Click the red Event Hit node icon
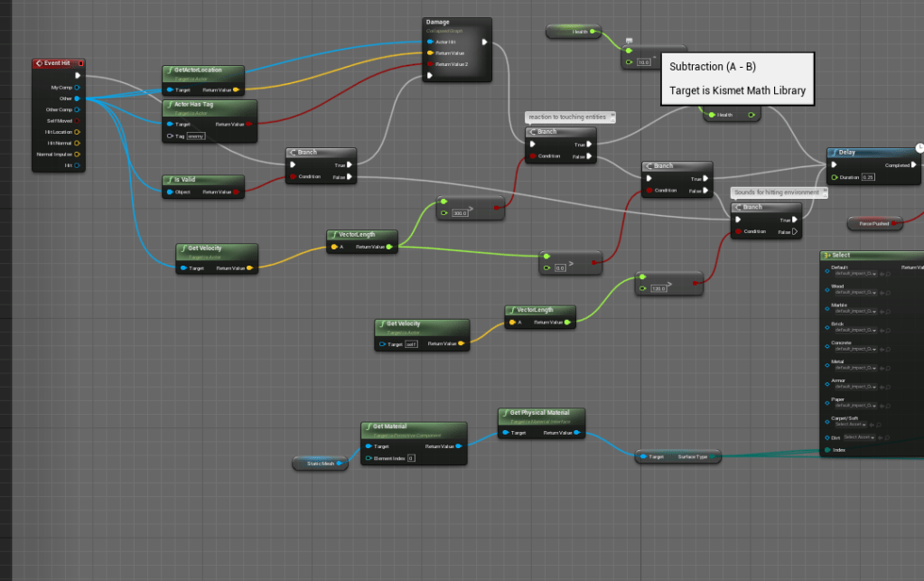The image size is (924, 581). (39, 63)
